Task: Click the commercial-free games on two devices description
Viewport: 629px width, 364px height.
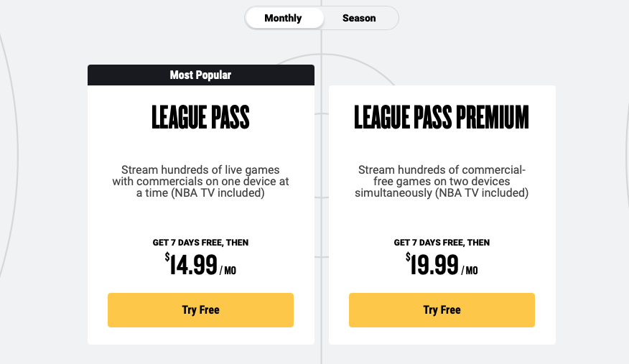Action: click(x=442, y=181)
